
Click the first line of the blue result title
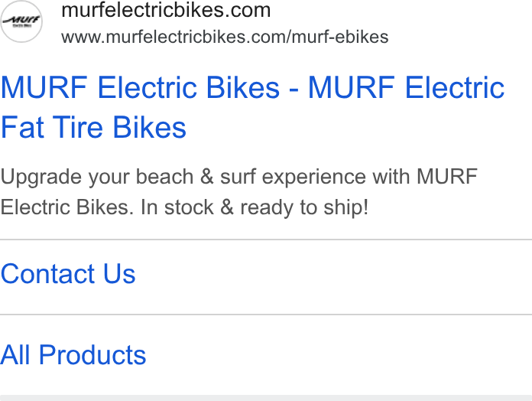[x=252, y=87]
